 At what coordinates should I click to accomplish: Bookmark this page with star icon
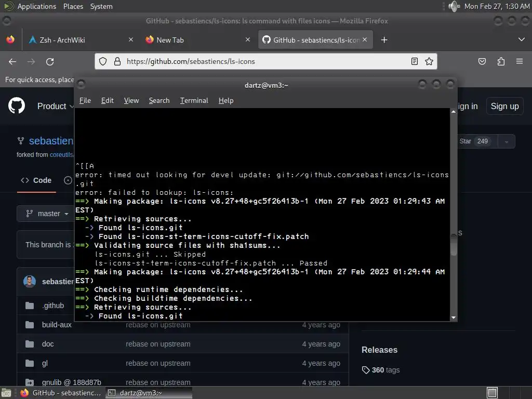point(429,61)
